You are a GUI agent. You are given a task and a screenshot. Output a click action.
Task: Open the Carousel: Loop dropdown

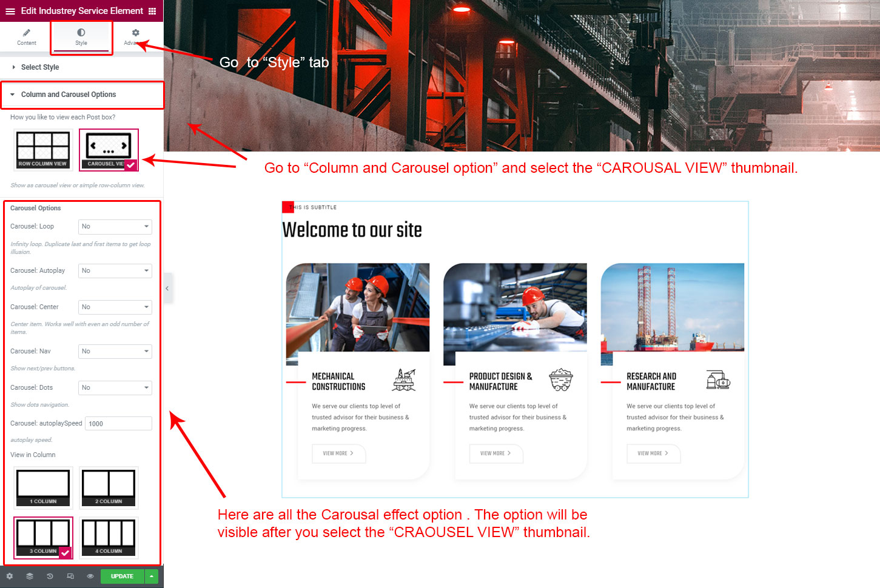(x=115, y=227)
